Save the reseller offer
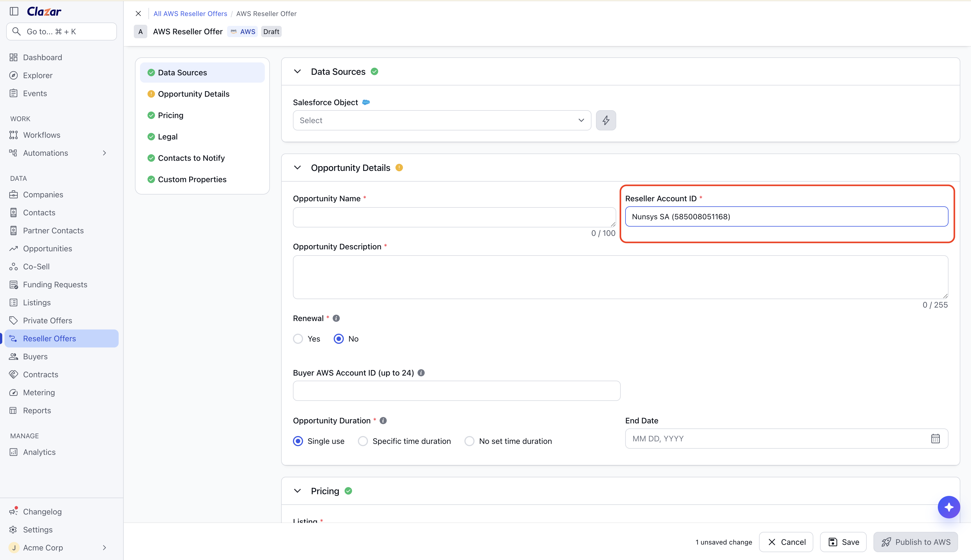 point(843,542)
